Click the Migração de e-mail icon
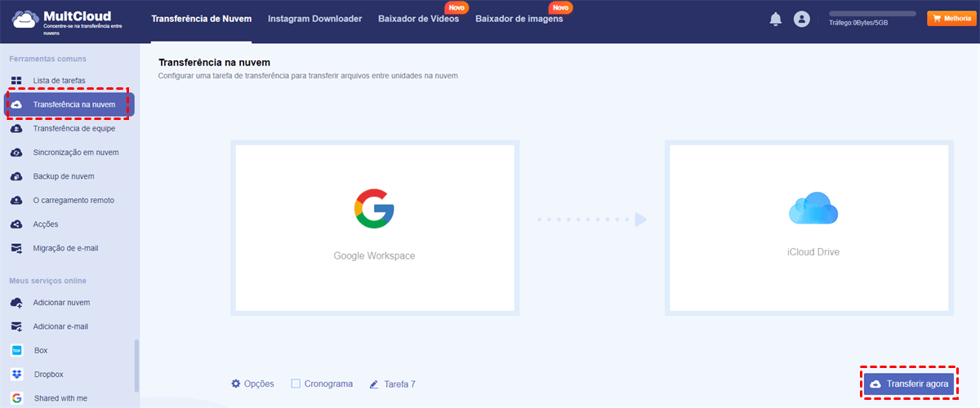 tap(16, 248)
